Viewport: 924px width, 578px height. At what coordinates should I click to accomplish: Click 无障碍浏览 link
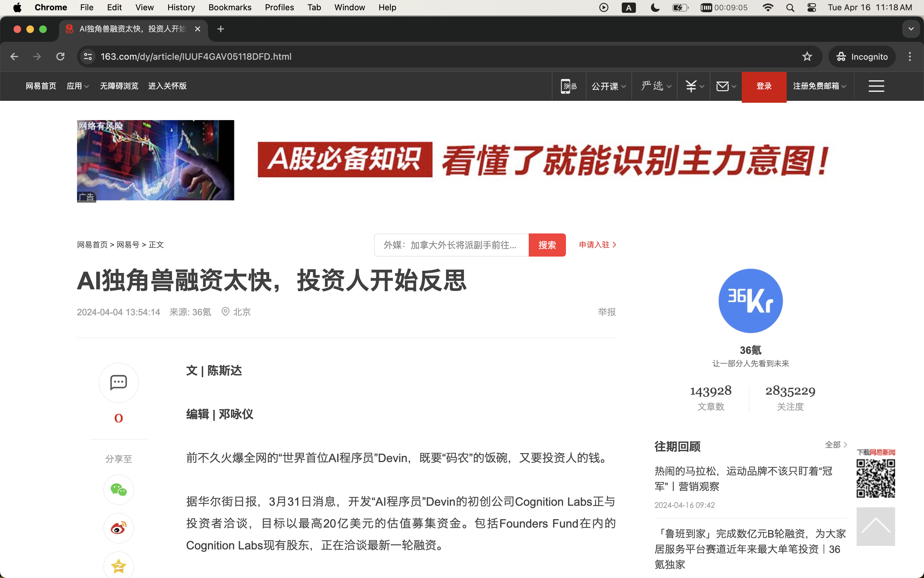119,86
